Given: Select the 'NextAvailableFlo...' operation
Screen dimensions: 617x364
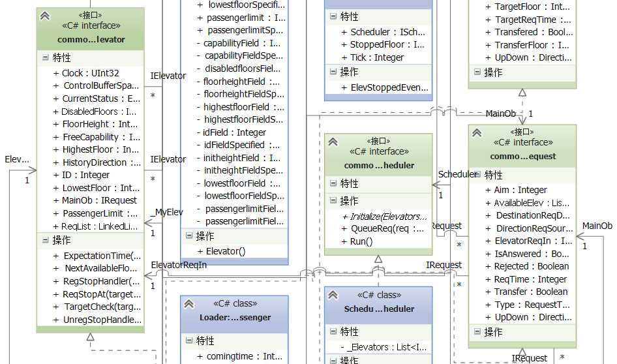Looking at the screenshot, I should pos(95,268).
